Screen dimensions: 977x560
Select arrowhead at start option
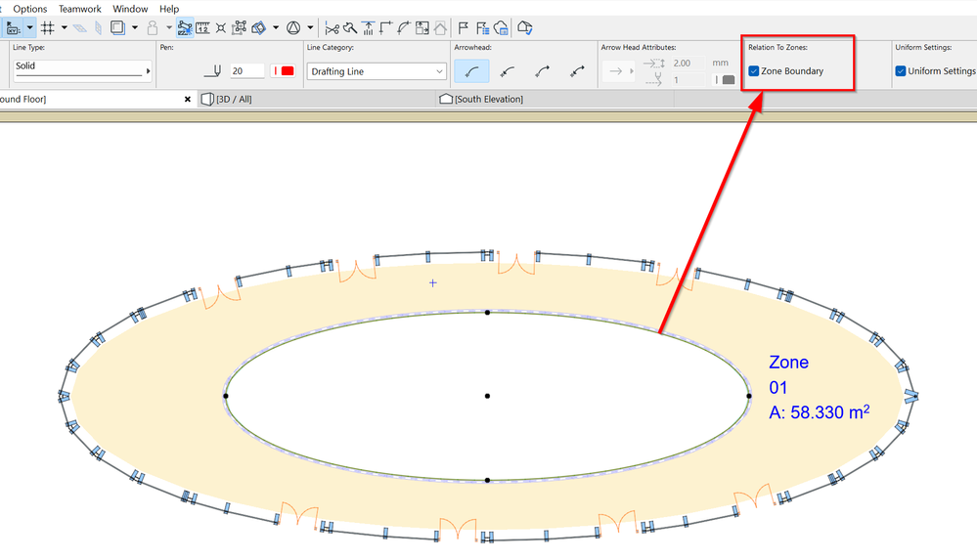[508, 71]
